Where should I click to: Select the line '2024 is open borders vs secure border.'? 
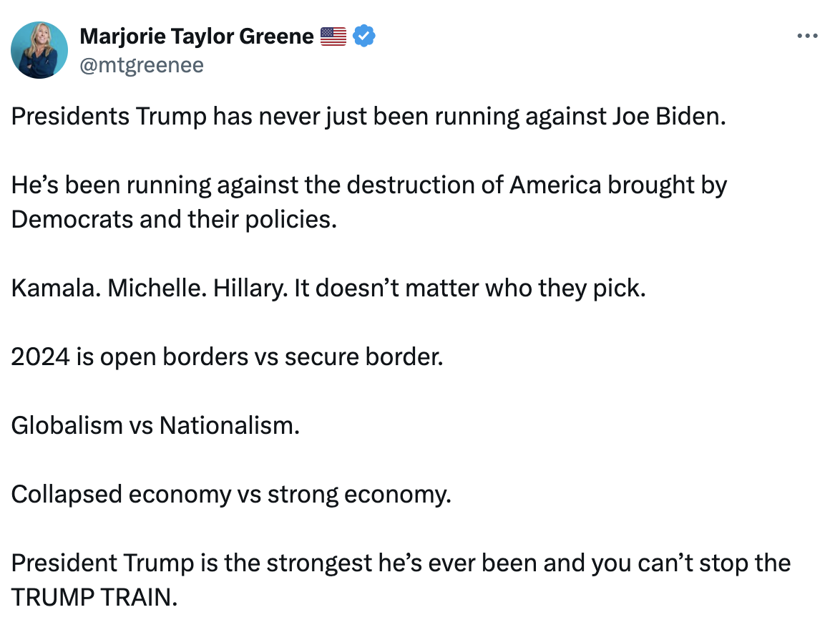click(227, 357)
